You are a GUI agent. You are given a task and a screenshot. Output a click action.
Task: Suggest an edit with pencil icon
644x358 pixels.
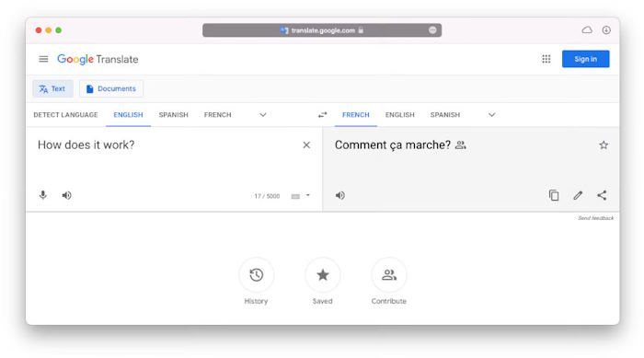pos(578,195)
